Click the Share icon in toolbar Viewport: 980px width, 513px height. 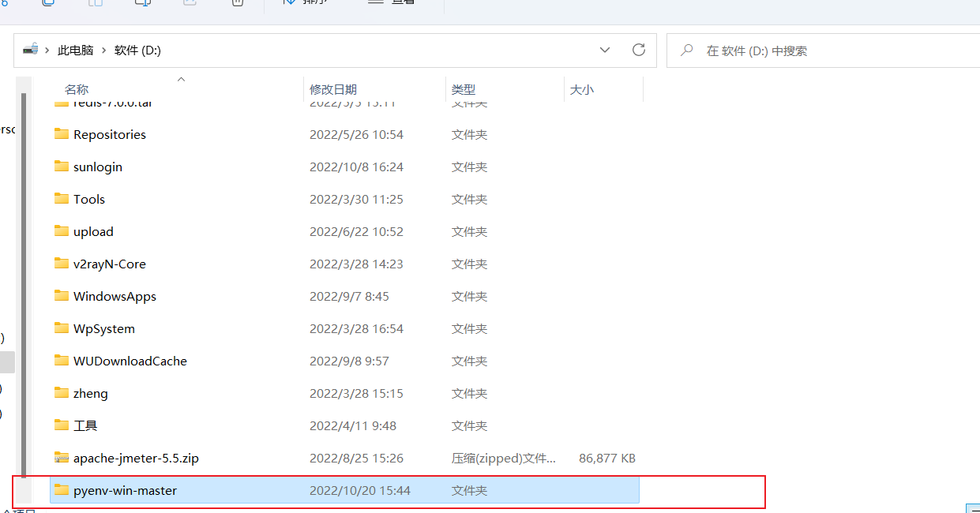click(190, 3)
